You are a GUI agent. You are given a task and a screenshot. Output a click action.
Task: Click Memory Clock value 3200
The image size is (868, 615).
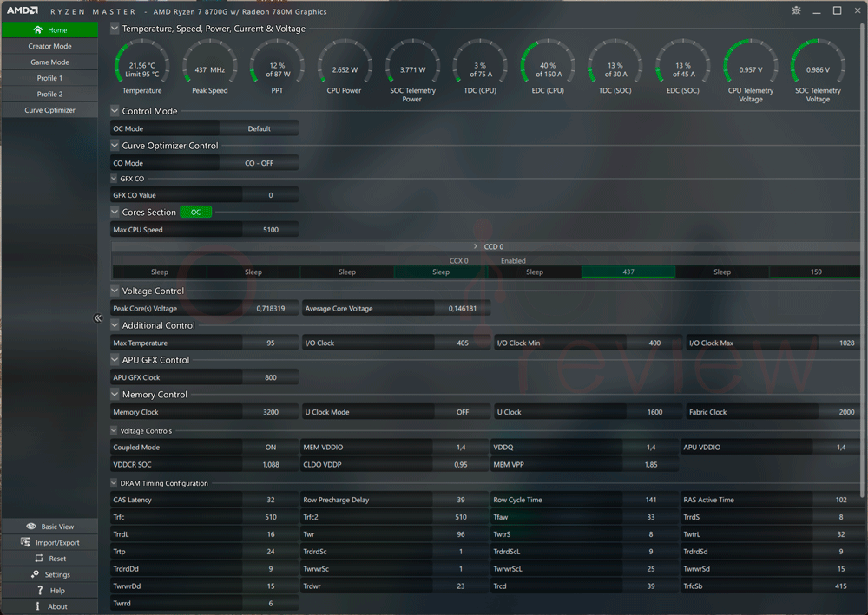[270, 412]
